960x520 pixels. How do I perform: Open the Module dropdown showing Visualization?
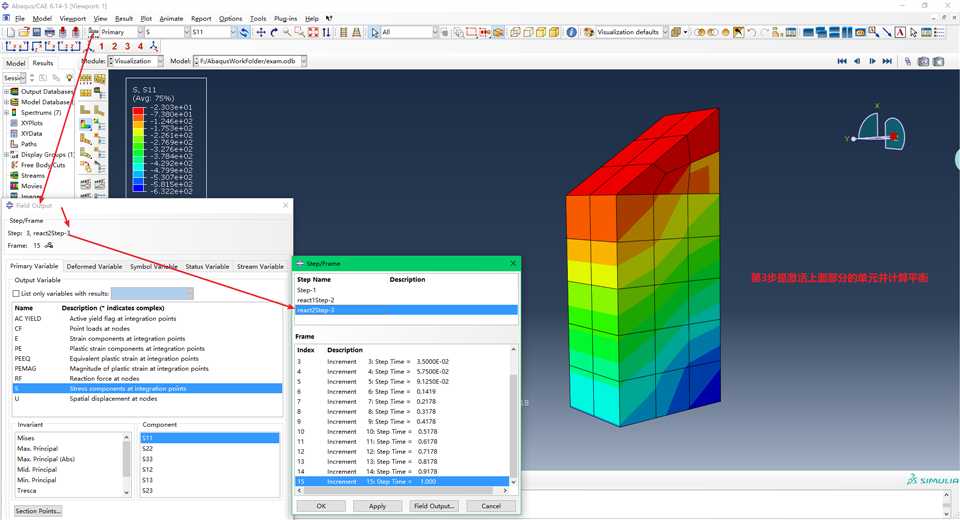[x=135, y=61]
